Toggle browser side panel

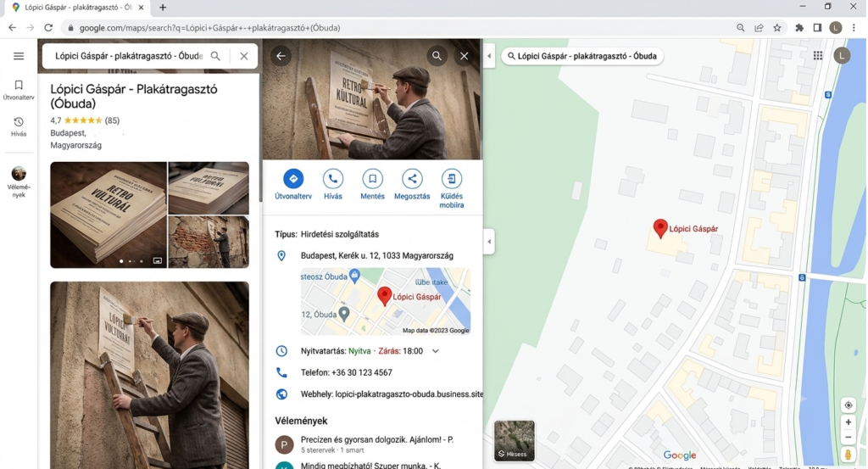(817, 28)
